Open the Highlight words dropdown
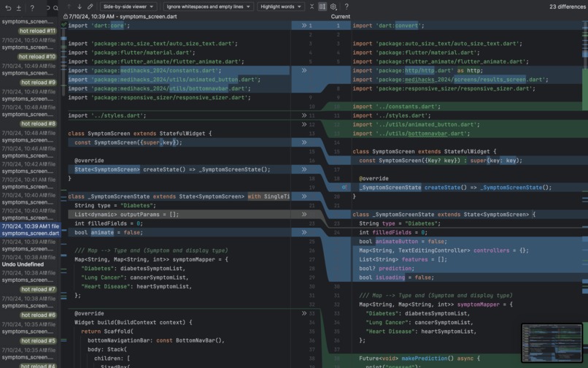 pos(281,7)
